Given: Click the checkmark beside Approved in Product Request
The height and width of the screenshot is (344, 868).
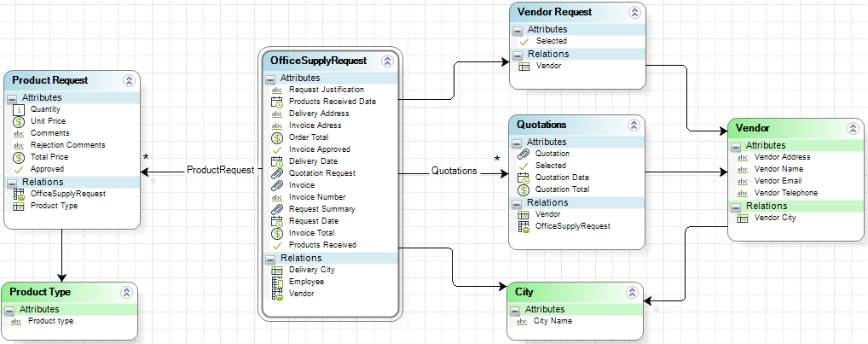Looking at the screenshot, I should tap(19, 169).
